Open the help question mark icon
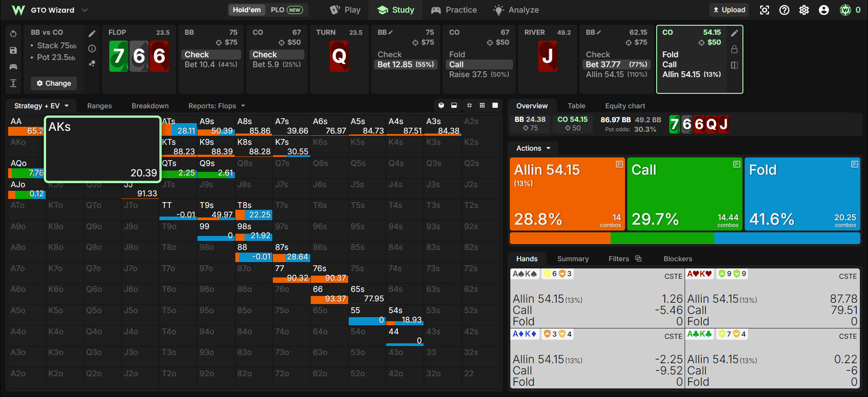Image resolution: width=868 pixels, height=397 pixels. (784, 10)
